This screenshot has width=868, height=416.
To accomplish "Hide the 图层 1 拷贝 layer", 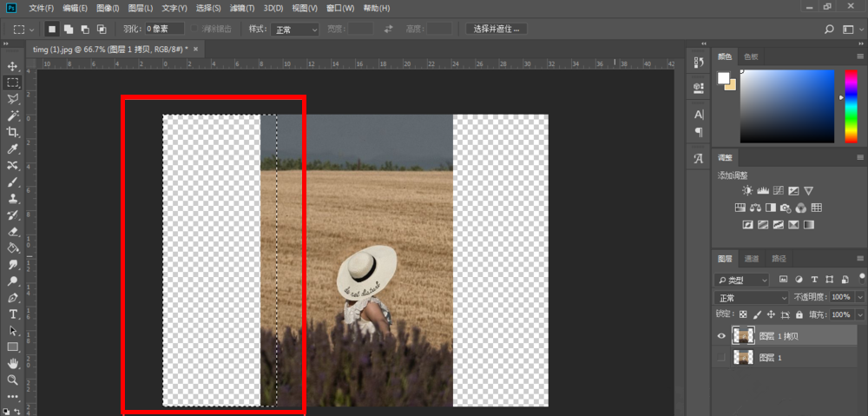I will 722,335.
